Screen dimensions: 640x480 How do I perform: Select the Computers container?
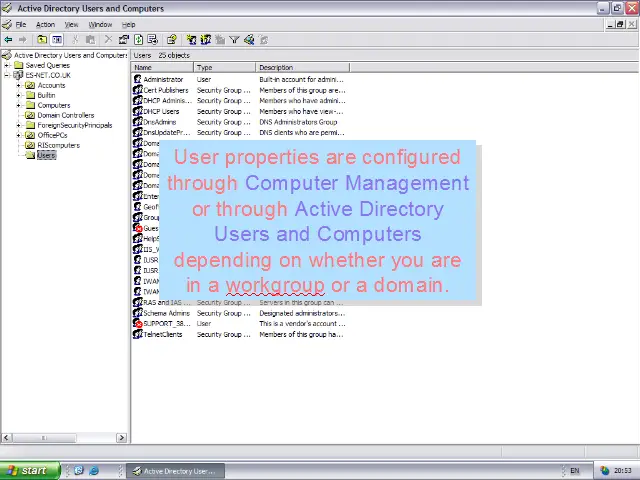click(x=53, y=105)
